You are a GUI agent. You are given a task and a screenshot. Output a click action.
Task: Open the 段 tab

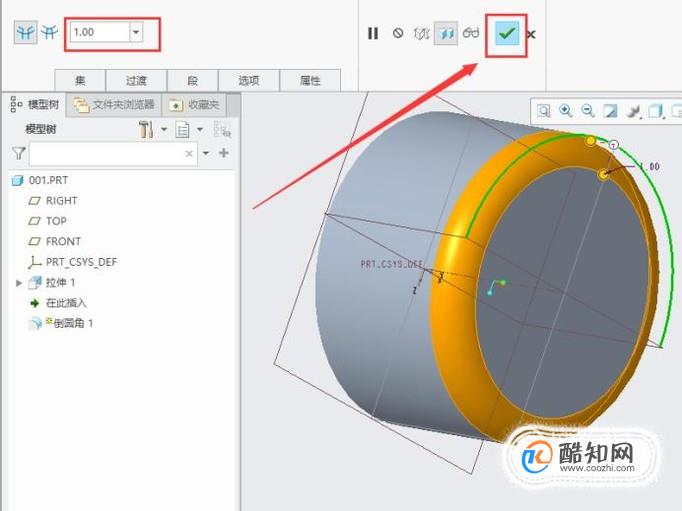pyautogui.click(x=192, y=80)
